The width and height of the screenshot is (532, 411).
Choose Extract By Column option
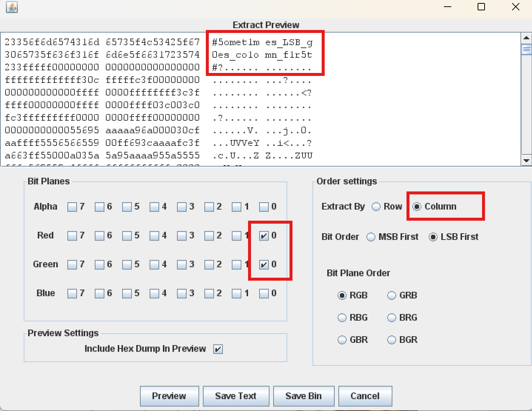pos(417,207)
